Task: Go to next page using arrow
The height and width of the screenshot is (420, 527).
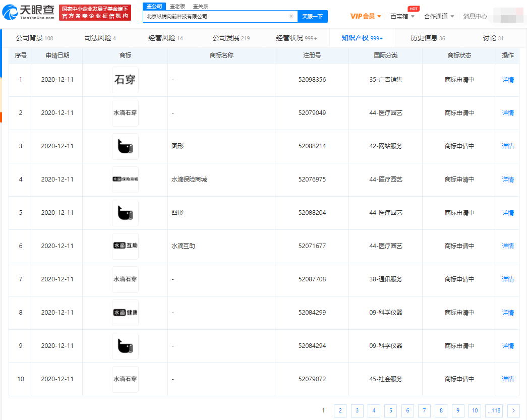Action: pyautogui.click(x=513, y=410)
